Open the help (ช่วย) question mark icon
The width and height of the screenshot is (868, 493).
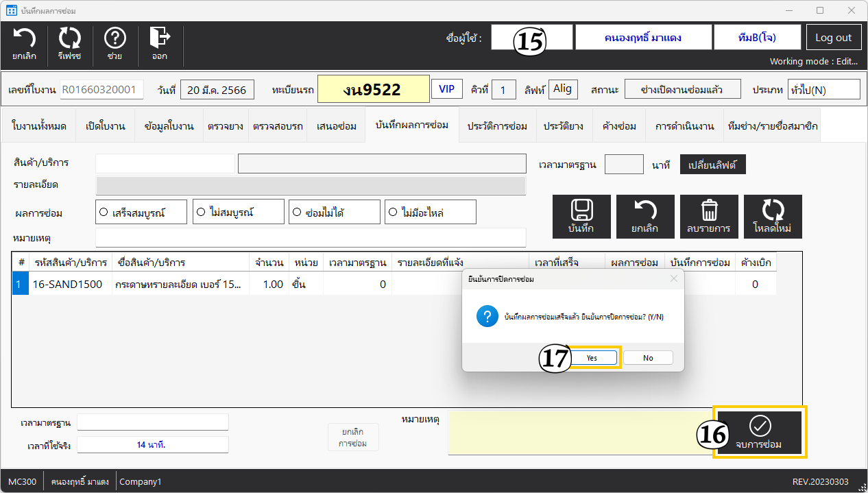click(114, 45)
